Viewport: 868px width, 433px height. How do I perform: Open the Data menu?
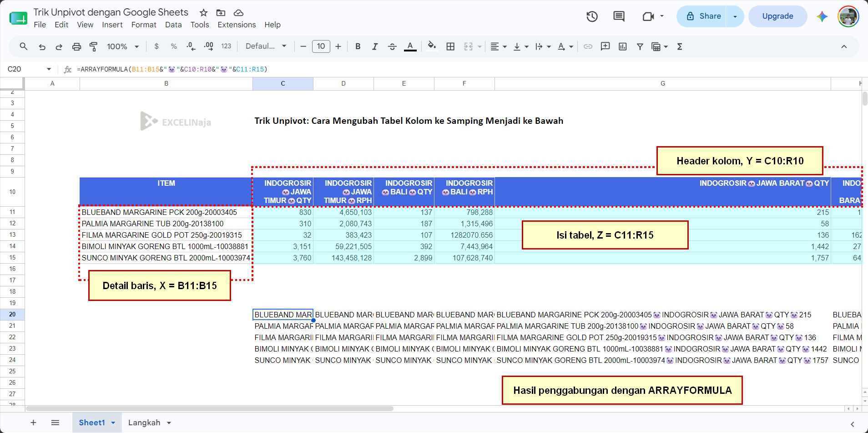tap(173, 25)
